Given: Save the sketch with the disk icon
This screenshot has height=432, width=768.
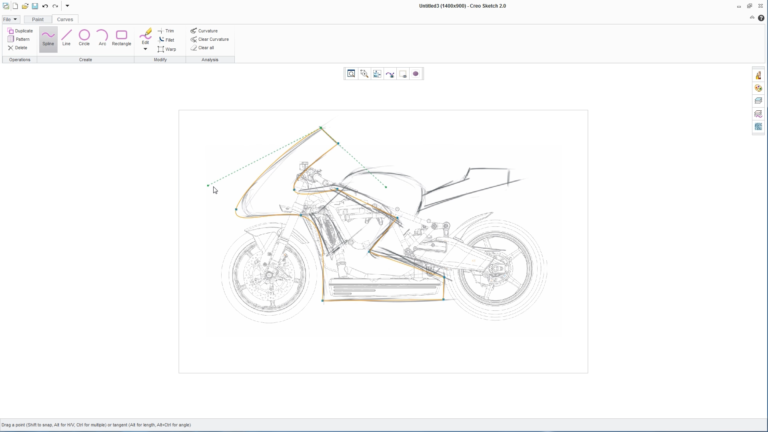Looking at the screenshot, I should point(35,6).
